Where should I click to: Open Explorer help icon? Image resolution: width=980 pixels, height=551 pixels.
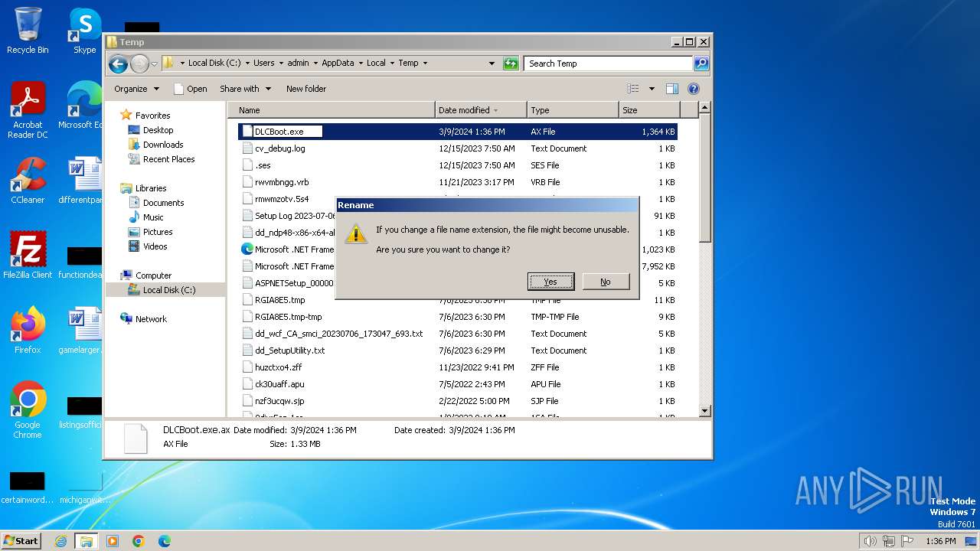pyautogui.click(x=694, y=89)
